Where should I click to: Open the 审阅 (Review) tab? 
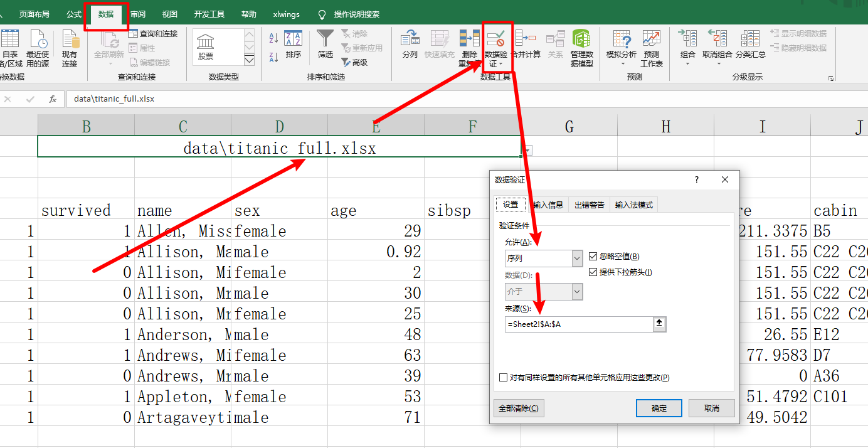[x=138, y=14]
